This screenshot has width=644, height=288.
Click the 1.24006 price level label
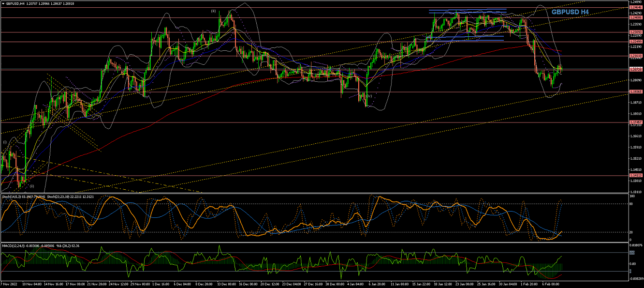[636, 17]
